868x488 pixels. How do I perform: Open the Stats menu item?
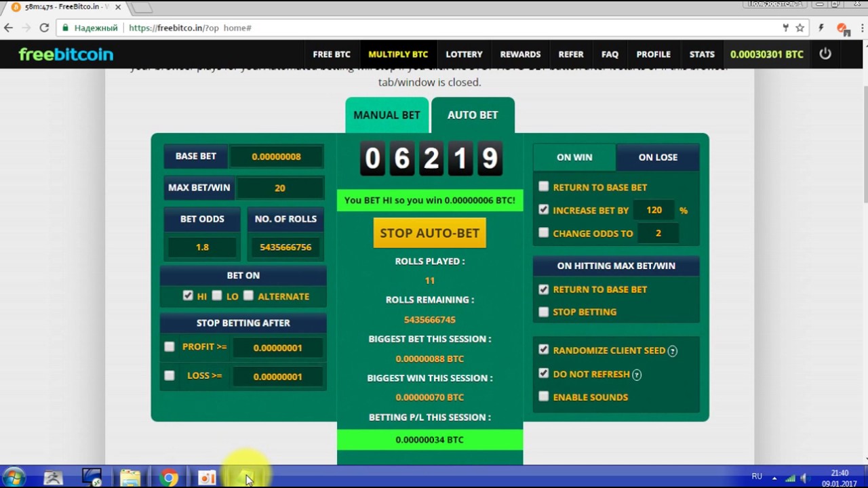(702, 54)
